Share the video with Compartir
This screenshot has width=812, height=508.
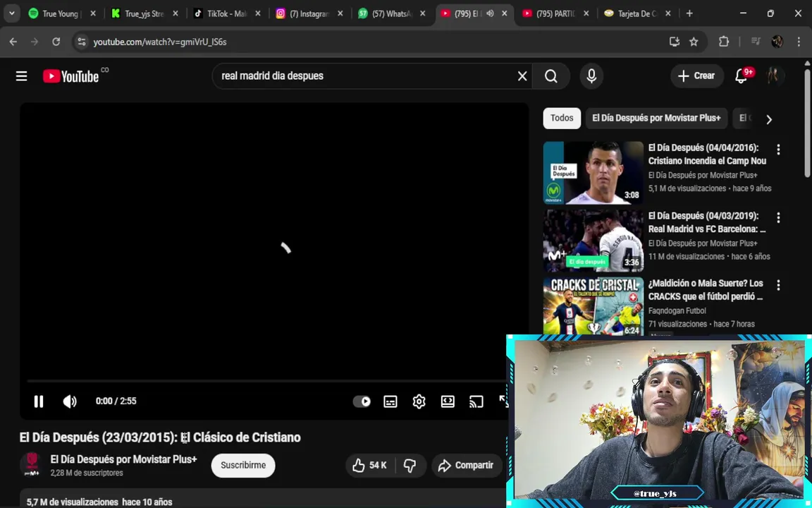466,466
